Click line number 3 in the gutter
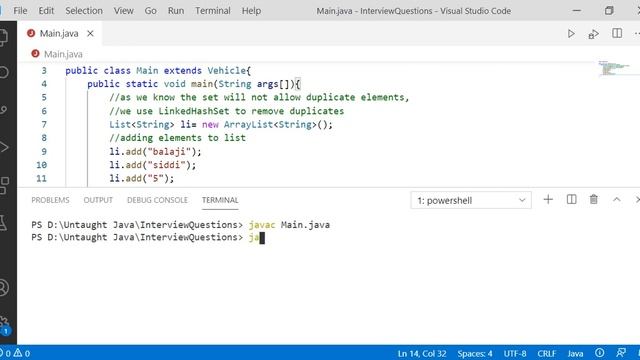640x360 pixels. [x=44, y=71]
